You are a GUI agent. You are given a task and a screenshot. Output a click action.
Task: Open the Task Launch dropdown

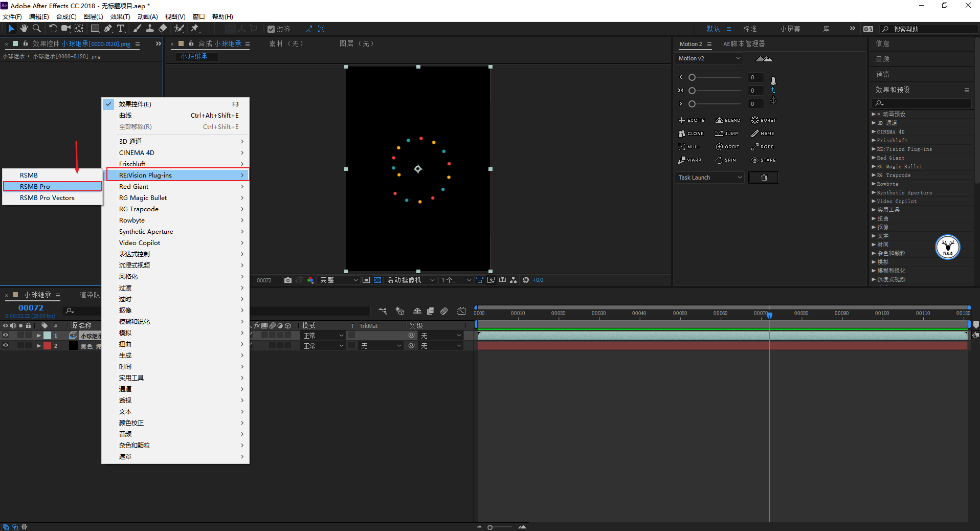pyautogui.click(x=709, y=178)
